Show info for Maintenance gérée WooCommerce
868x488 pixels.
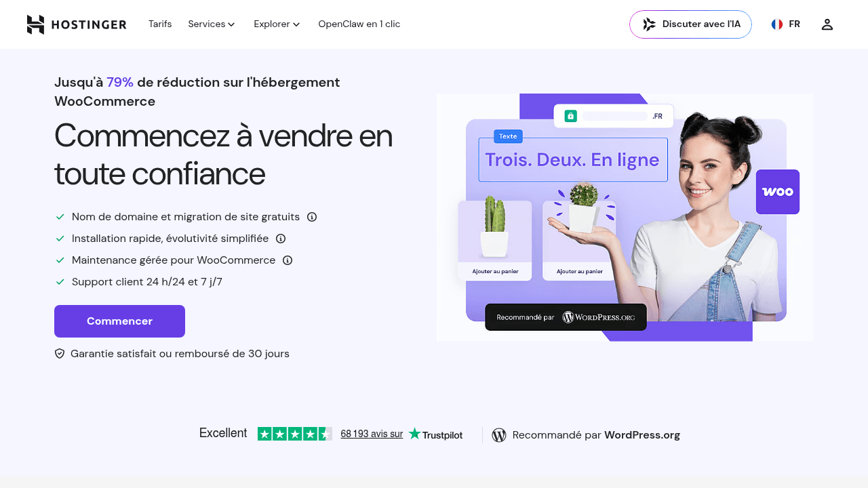288,260
